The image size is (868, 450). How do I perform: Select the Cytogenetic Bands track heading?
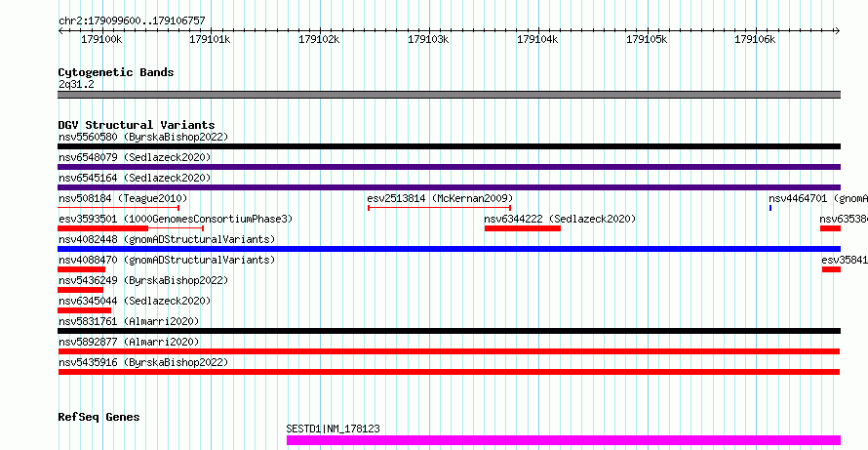tap(116, 72)
